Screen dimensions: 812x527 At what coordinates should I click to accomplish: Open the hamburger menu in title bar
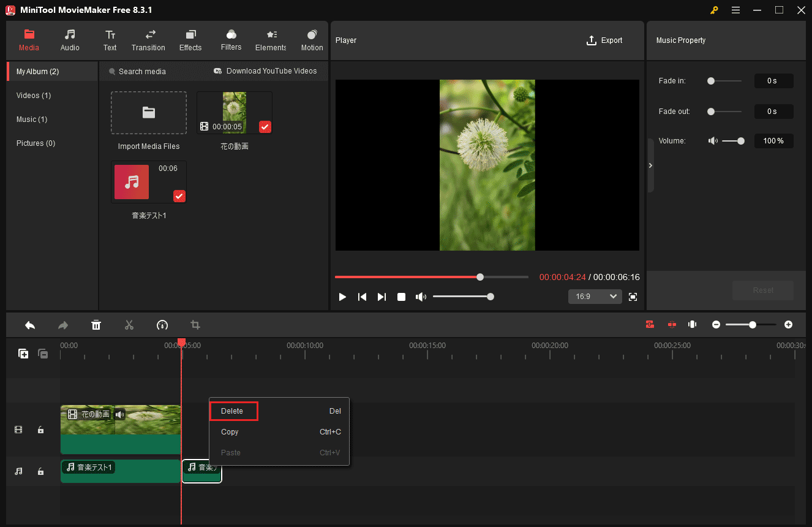point(735,10)
